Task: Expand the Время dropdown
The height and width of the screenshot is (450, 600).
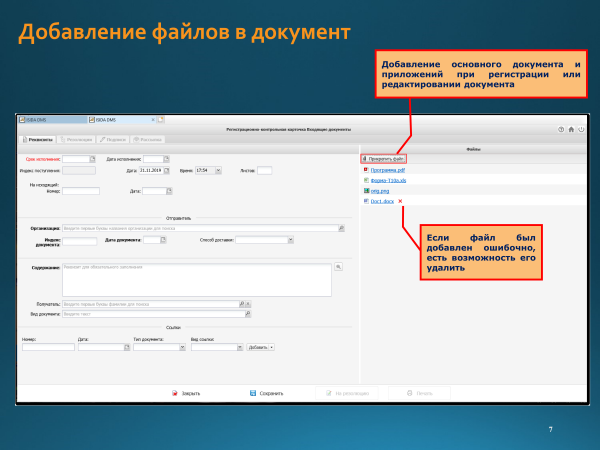Action: [x=217, y=171]
